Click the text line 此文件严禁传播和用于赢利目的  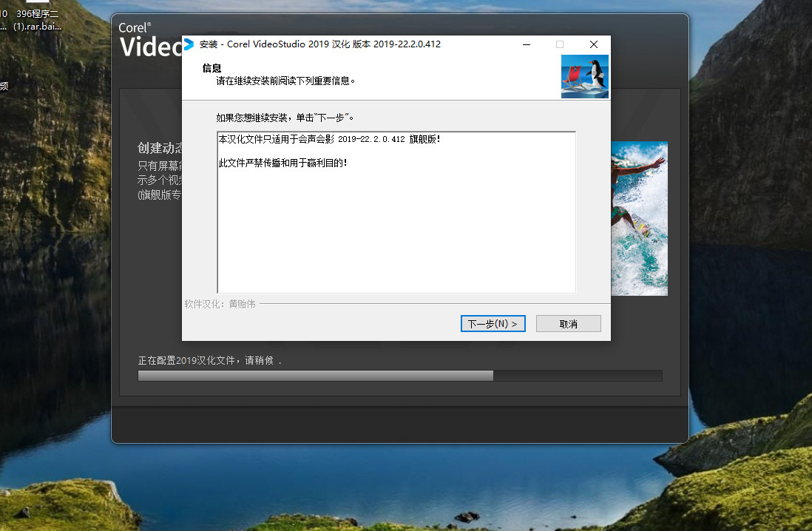[x=282, y=163]
